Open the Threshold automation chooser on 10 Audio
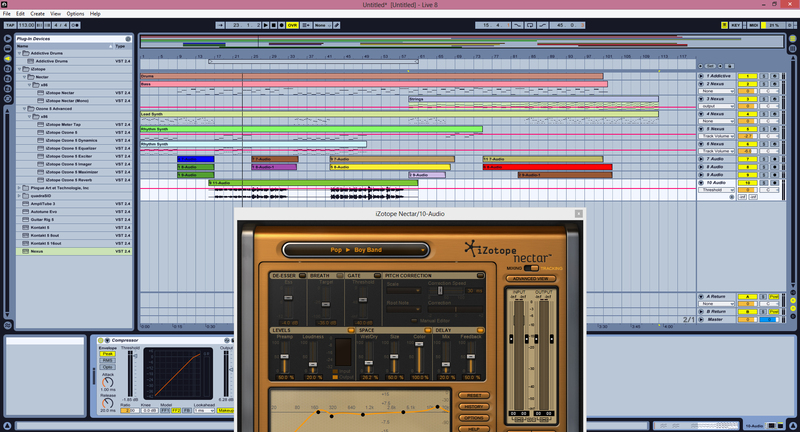Screen dimensions: 800x432 717,190
